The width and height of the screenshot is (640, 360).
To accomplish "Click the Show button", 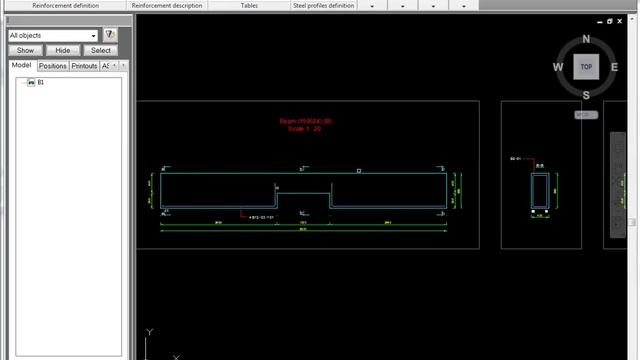I will (x=25, y=50).
